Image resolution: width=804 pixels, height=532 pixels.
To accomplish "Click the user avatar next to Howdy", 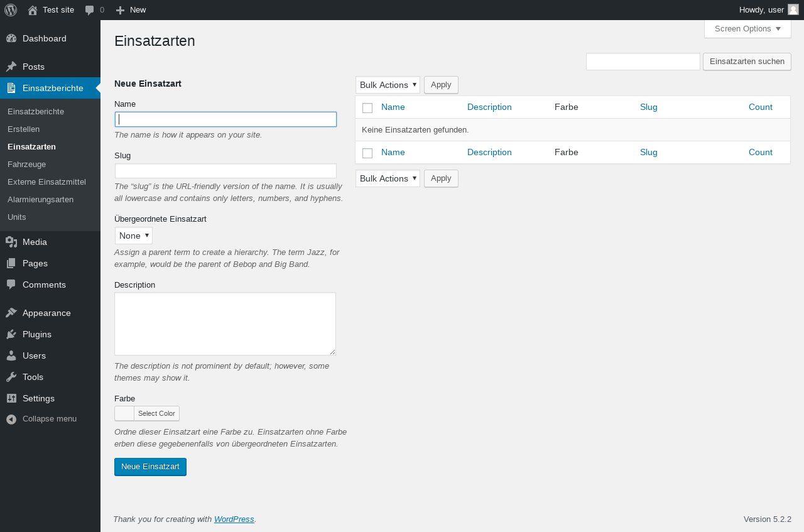I will 793,9.
